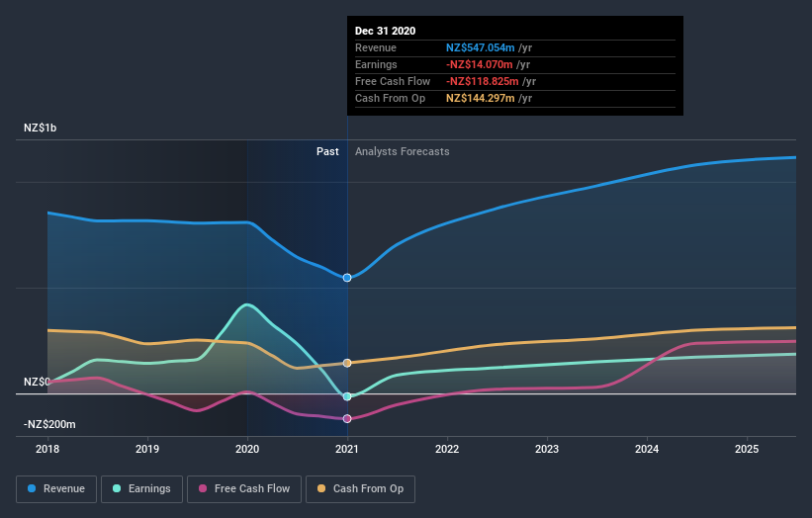Click the -NZ$118.825m free cash flow value

[483, 81]
